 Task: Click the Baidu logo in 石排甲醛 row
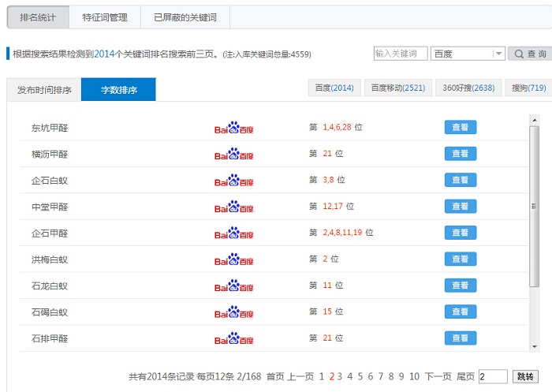tap(234, 338)
